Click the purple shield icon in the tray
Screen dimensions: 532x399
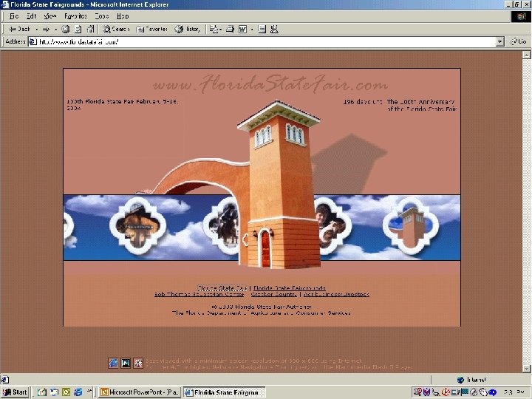[x=426, y=392]
